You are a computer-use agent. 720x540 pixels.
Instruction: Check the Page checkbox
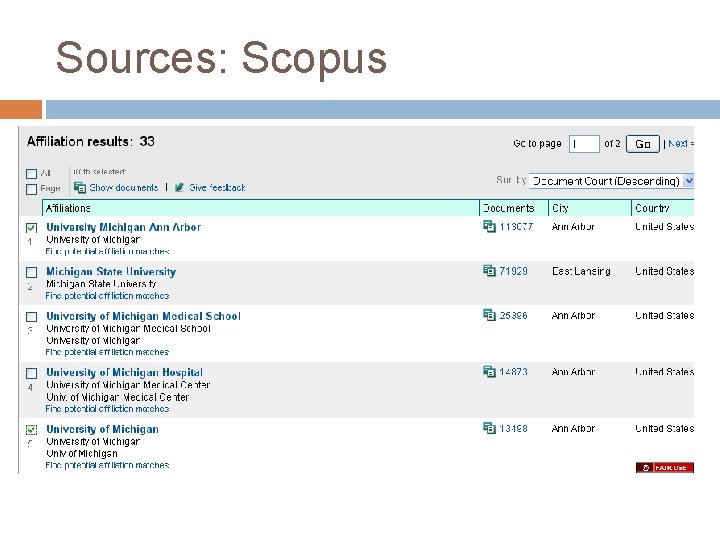31,189
